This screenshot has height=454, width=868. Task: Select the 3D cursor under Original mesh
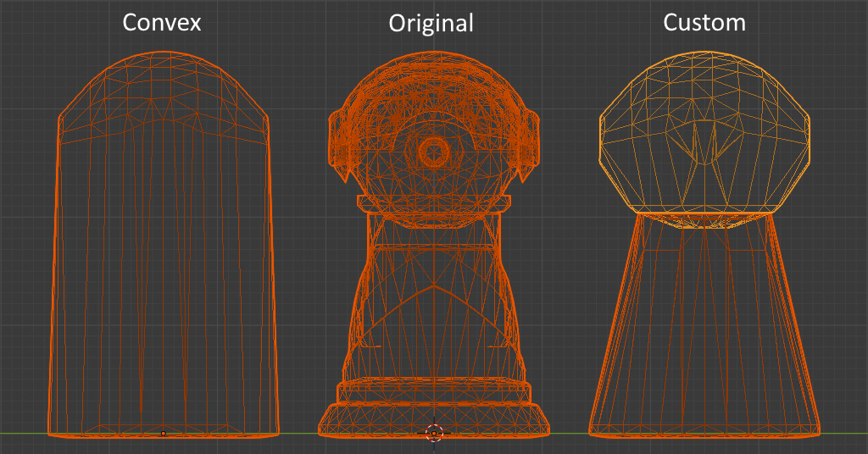(x=434, y=433)
